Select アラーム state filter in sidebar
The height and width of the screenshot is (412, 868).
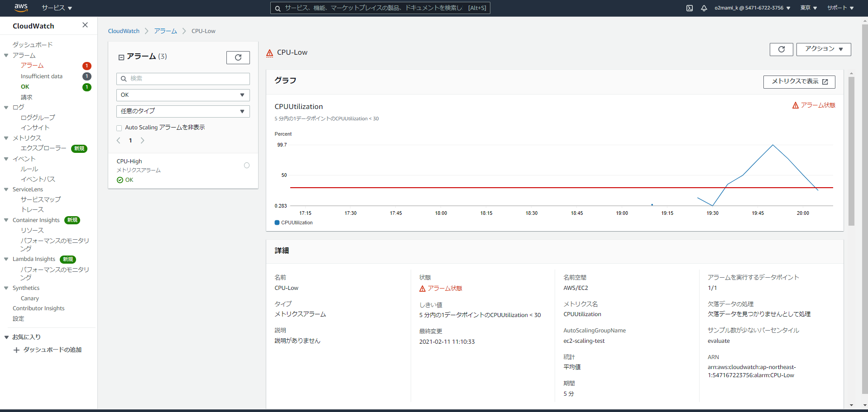coord(32,66)
